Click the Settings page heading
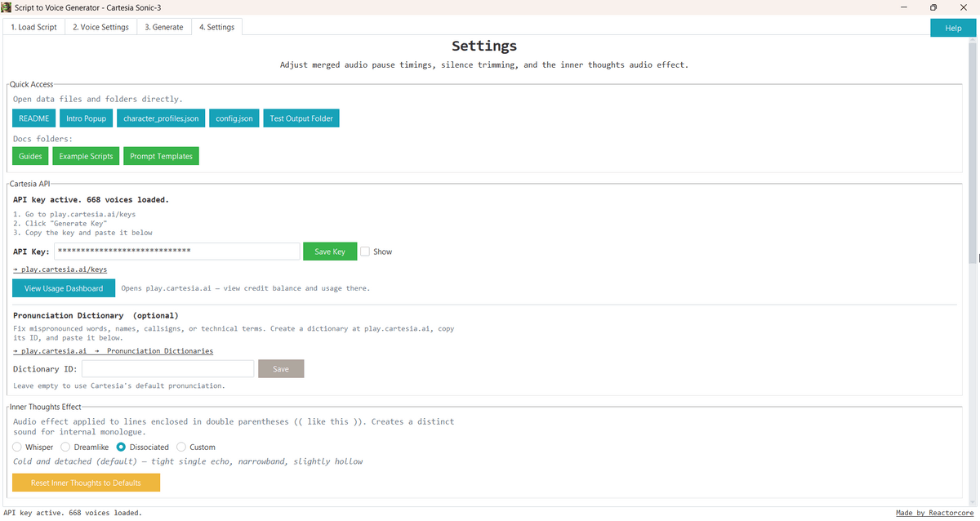Screen dimensions: 980x521 [x=484, y=47]
